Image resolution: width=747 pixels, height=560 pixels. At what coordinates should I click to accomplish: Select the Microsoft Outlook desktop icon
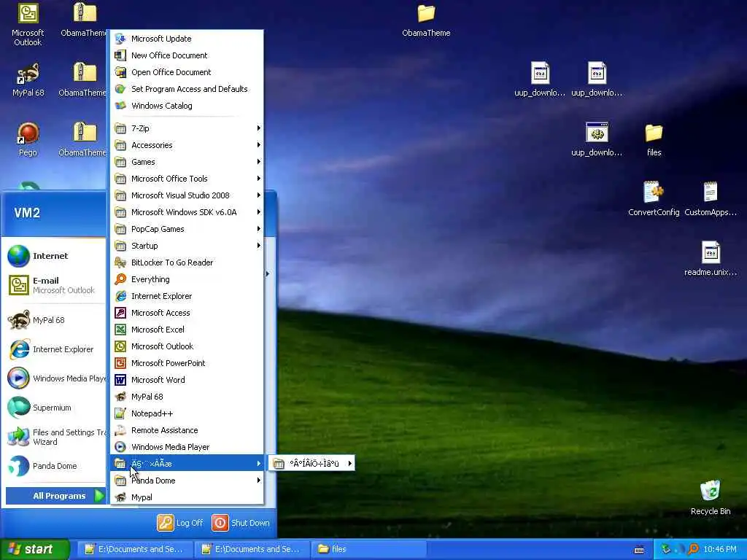pyautogui.click(x=28, y=25)
